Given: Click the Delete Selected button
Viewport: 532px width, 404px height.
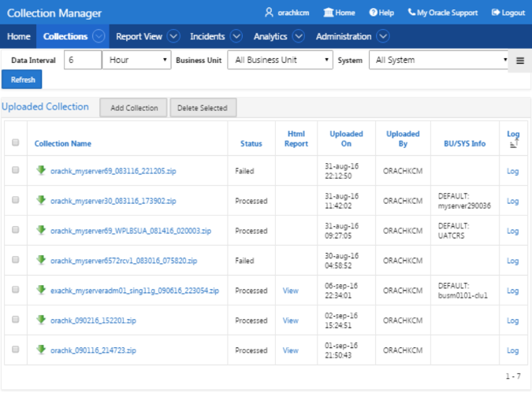Looking at the screenshot, I should point(203,108).
